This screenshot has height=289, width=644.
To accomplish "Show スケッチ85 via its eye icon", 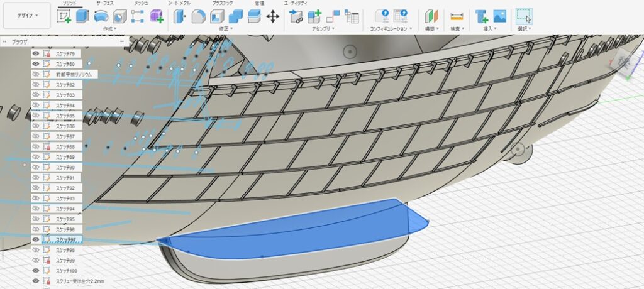I will click(x=36, y=116).
